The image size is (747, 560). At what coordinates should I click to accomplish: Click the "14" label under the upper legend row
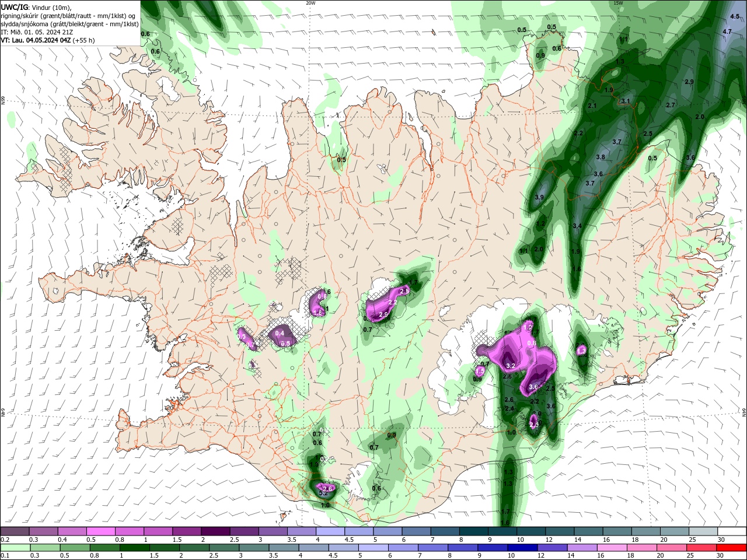[x=577, y=540]
